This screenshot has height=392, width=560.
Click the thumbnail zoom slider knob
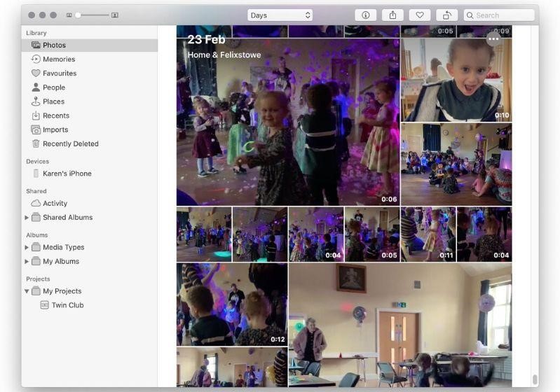(78, 15)
